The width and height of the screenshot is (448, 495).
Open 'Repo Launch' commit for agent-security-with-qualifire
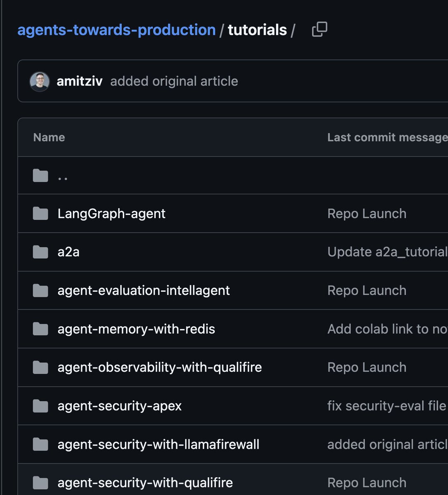point(367,483)
